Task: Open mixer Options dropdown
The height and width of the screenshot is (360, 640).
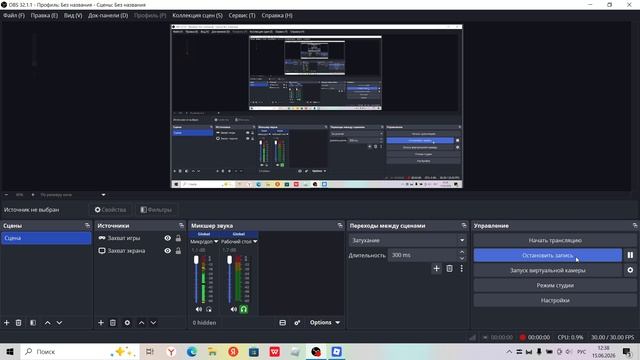Action: pos(324,322)
